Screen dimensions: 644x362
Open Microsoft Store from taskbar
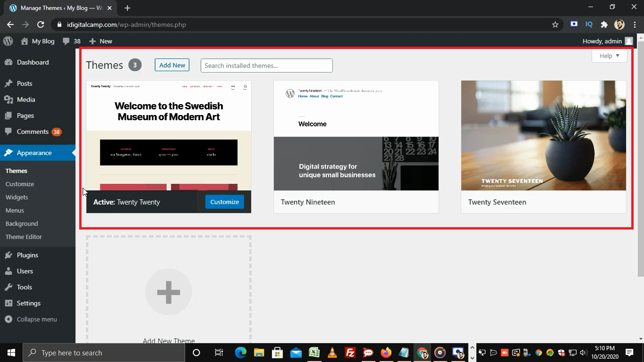[x=277, y=353]
